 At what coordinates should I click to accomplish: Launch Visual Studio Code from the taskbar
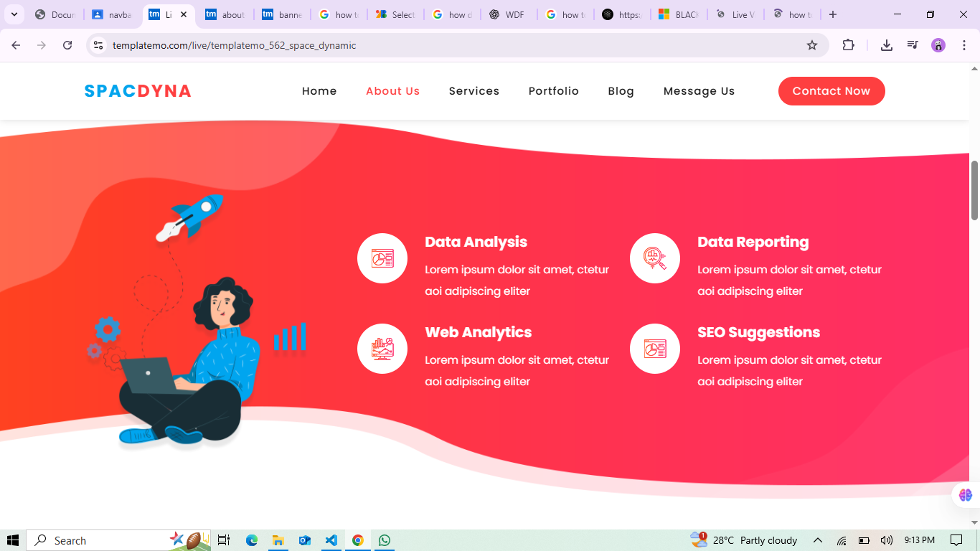(x=331, y=540)
